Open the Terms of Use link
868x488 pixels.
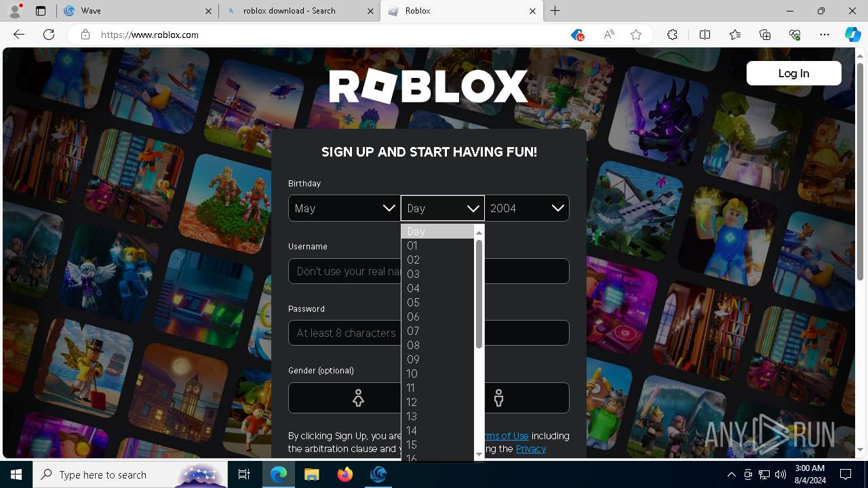(x=506, y=436)
